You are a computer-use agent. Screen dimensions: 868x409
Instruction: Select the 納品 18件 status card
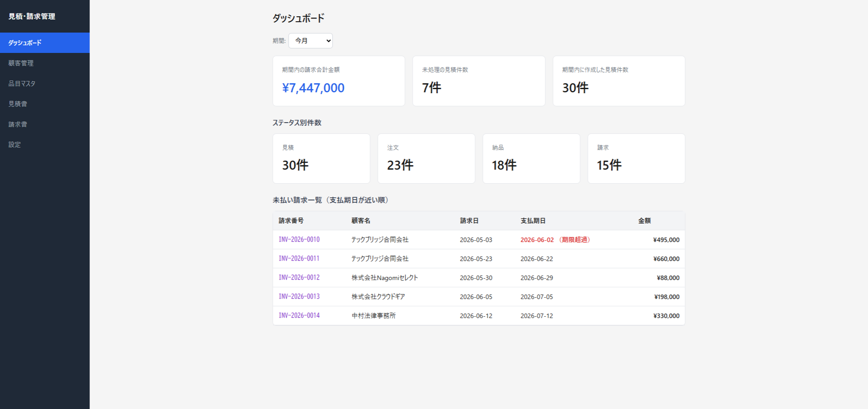pos(531,158)
